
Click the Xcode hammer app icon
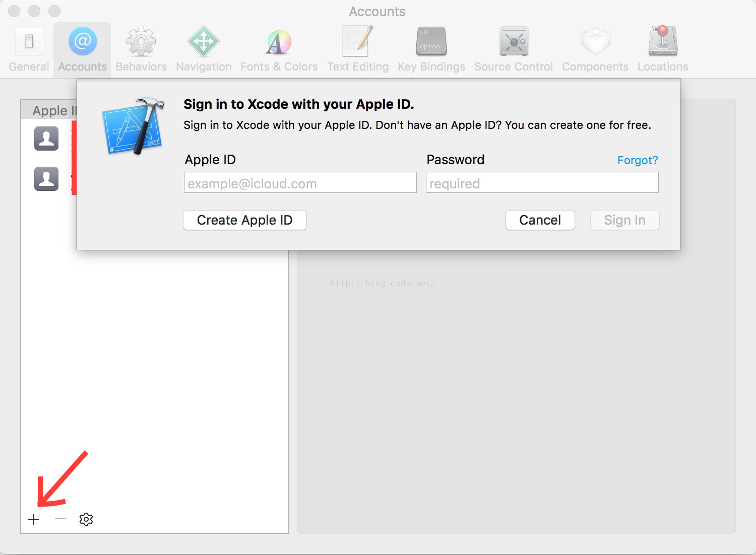coord(134,126)
